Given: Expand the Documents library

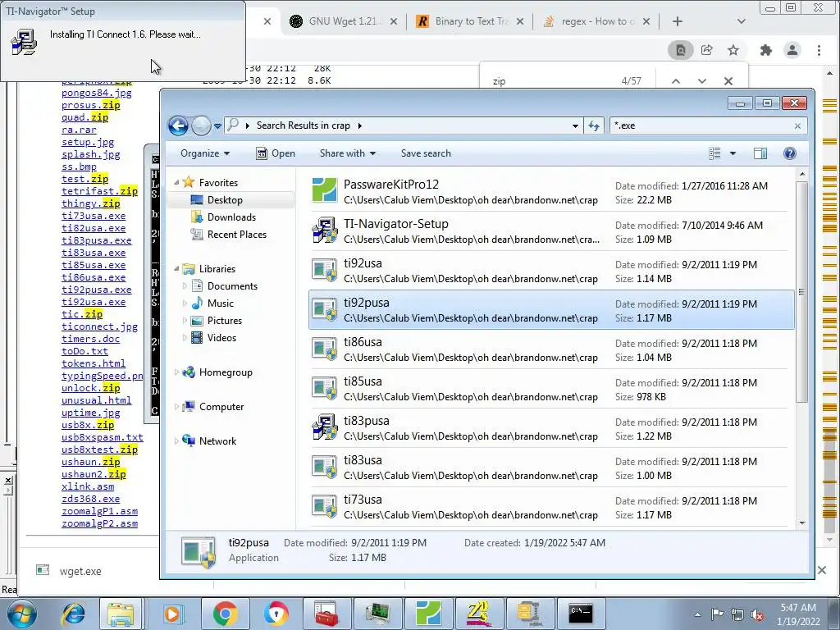Looking at the screenshot, I should point(185,286).
